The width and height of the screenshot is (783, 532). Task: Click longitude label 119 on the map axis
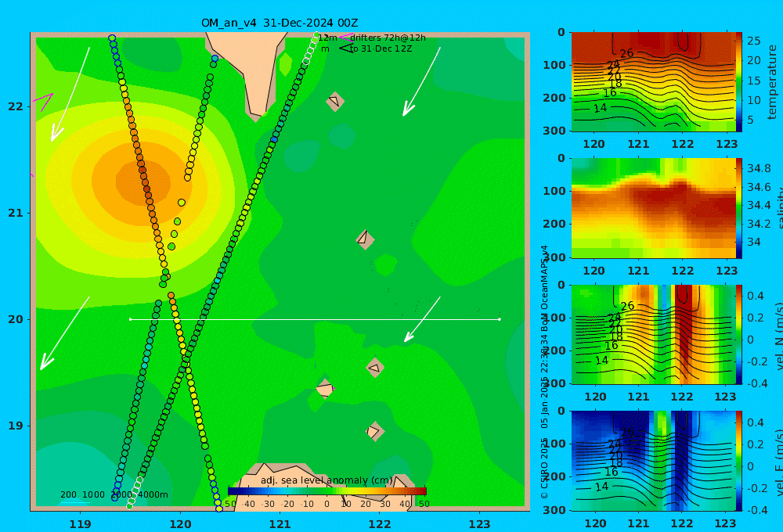coord(80,524)
